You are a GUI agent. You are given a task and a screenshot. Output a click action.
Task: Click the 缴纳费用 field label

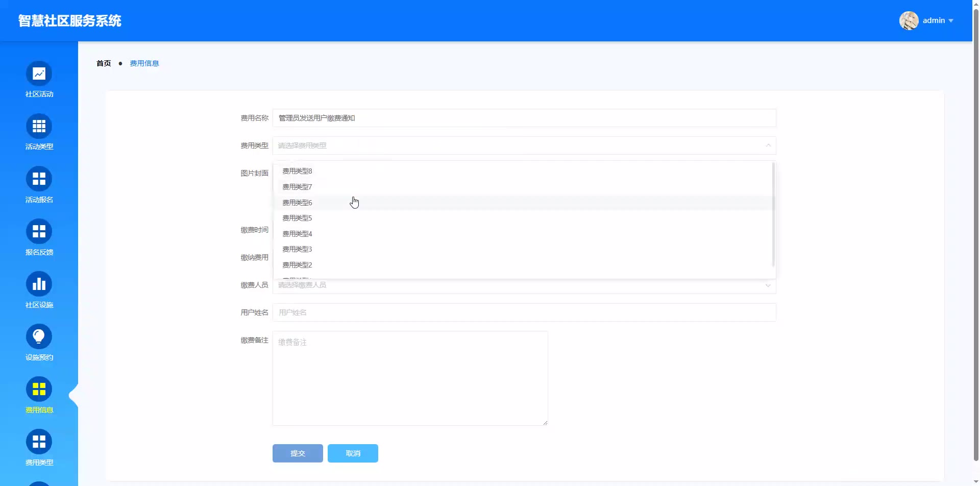(x=254, y=257)
